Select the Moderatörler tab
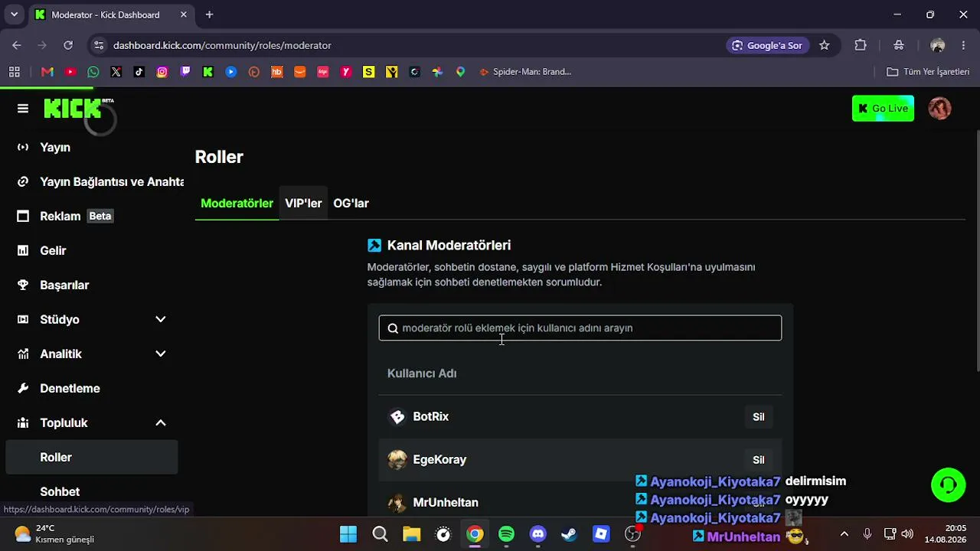 click(x=237, y=204)
